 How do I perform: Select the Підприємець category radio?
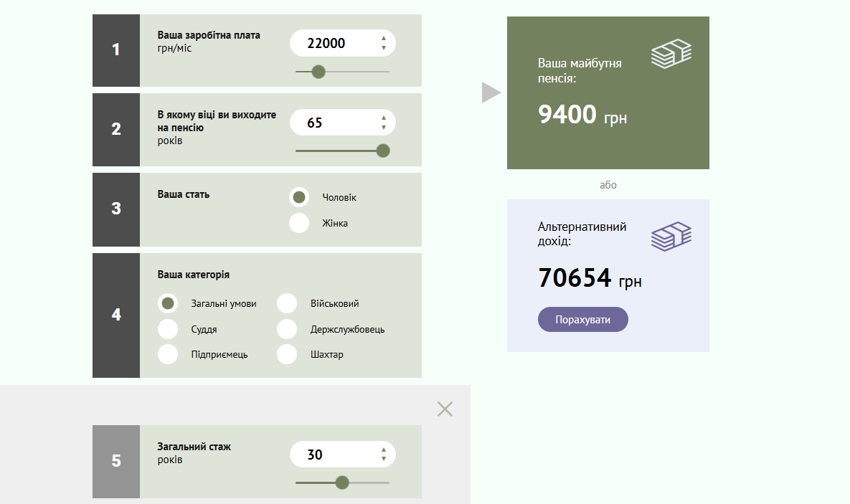tap(168, 354)
